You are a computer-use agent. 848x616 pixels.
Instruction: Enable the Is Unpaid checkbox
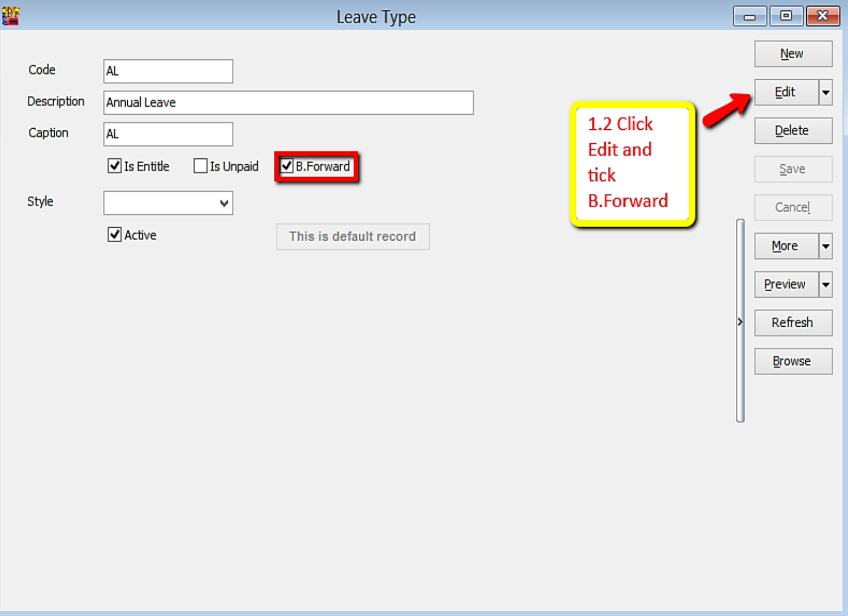(x=200, y=166)
